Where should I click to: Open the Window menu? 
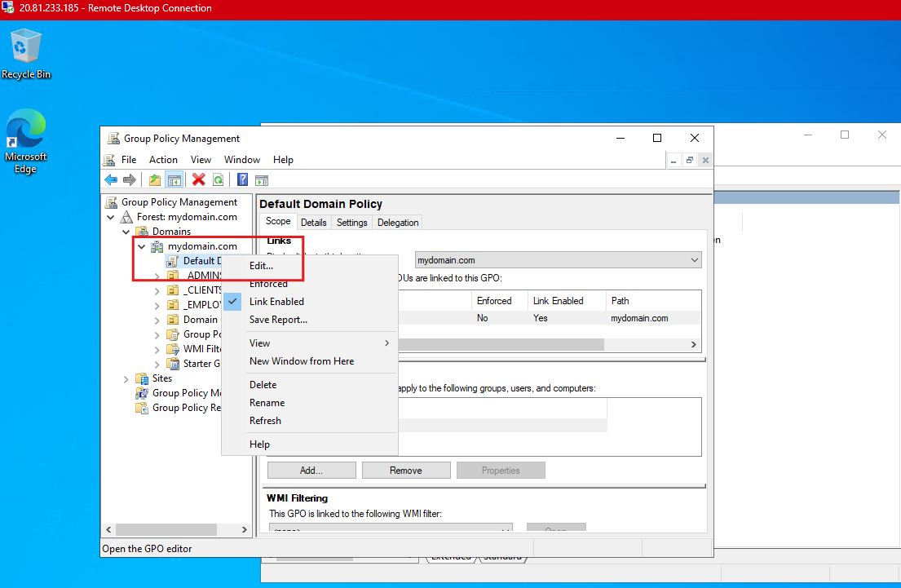242,160
